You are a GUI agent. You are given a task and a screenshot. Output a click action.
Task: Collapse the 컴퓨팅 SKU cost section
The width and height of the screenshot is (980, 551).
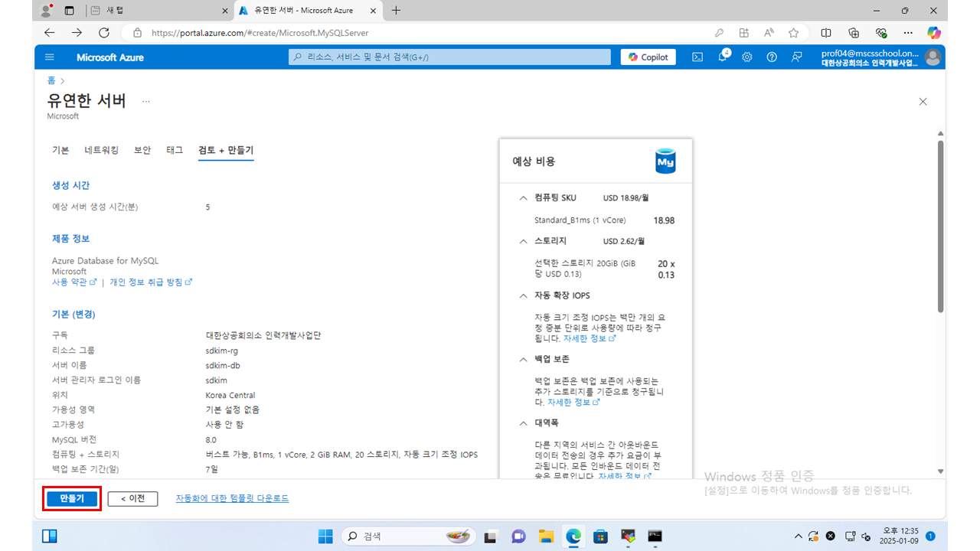tap(524, 197)
